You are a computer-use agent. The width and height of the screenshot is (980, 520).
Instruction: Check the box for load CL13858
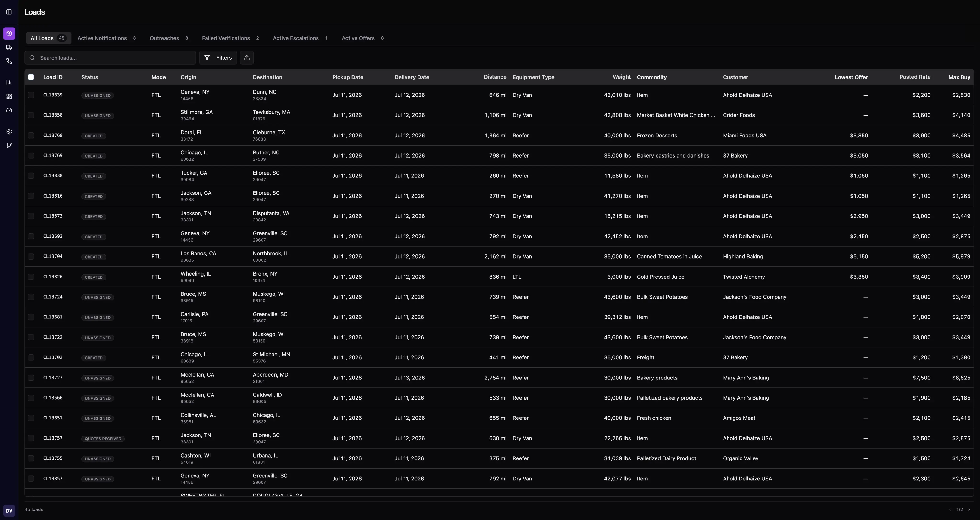[31, 115]
